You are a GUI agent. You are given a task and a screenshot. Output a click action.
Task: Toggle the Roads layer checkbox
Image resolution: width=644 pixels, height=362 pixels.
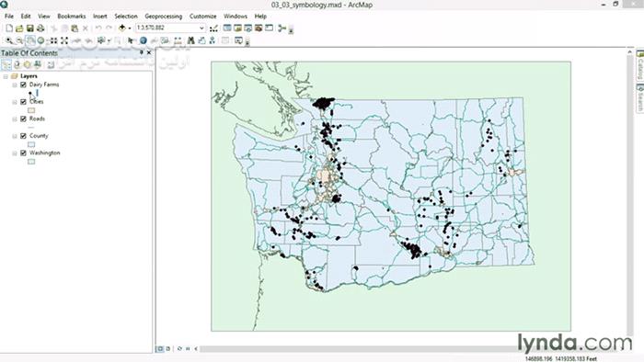23,119
